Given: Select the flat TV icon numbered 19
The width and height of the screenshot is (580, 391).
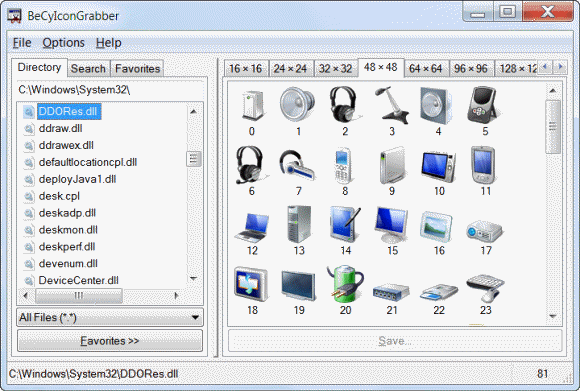Looking at the screenshot, I should 298,285.
